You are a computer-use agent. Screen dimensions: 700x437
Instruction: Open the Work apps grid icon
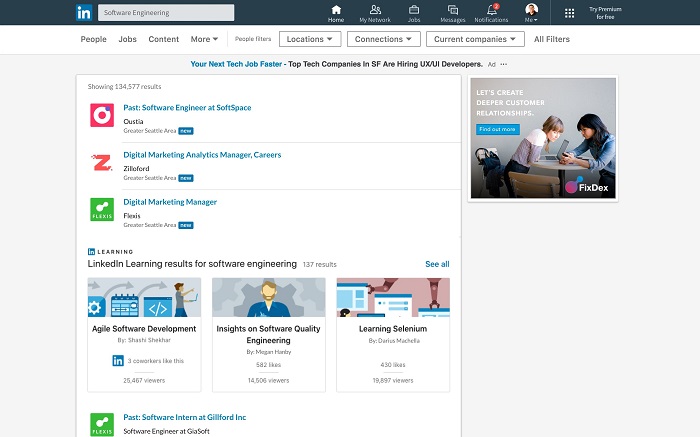569,13
